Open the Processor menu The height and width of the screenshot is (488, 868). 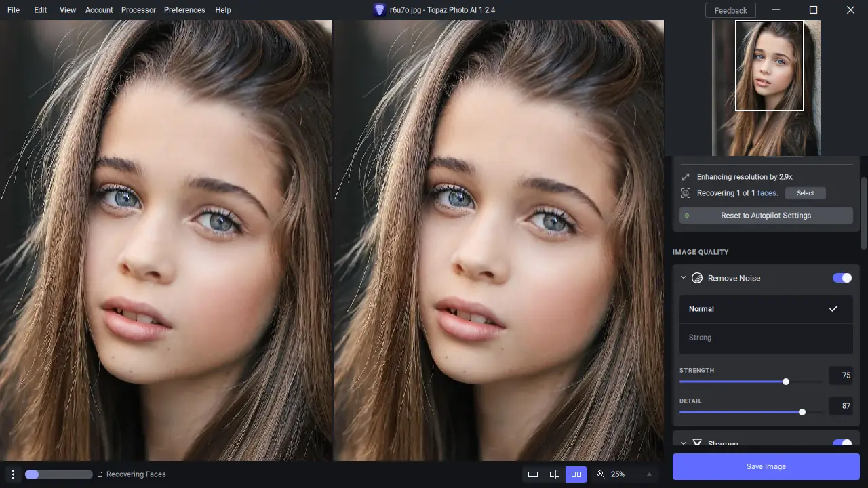pos(138,10)
